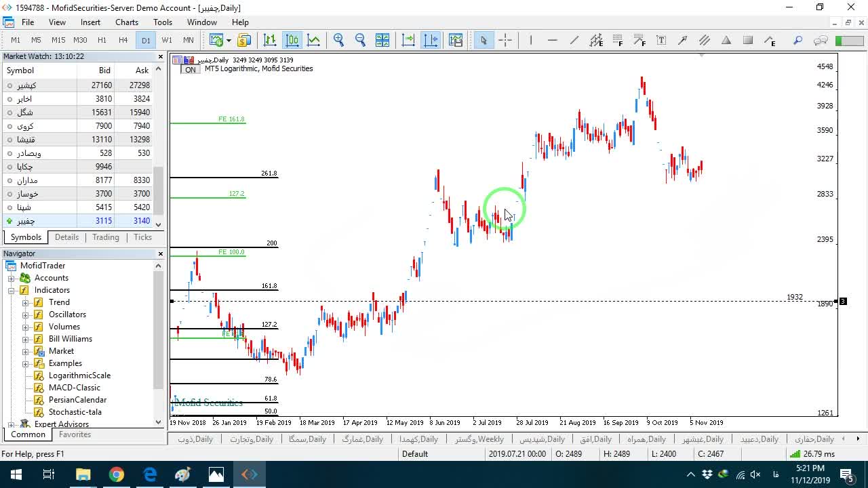Select the trendline drawing tool
The height and width of the screenshot is (488, 868).
(x=574, y=40)
